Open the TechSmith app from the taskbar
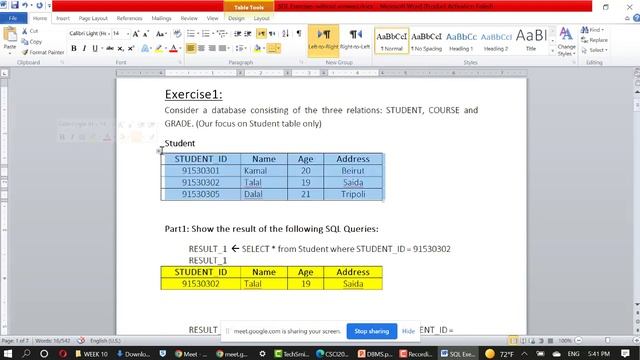Image resolution: width=640 pixels, height=360 pixels. [291, 354]
